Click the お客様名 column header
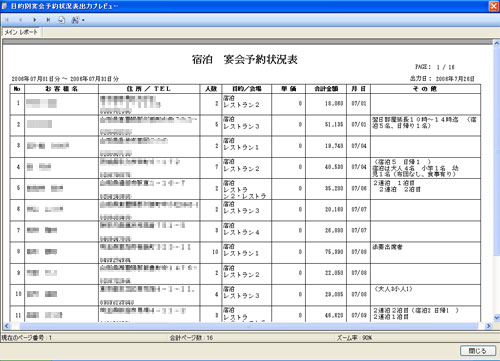 point(61,89)
